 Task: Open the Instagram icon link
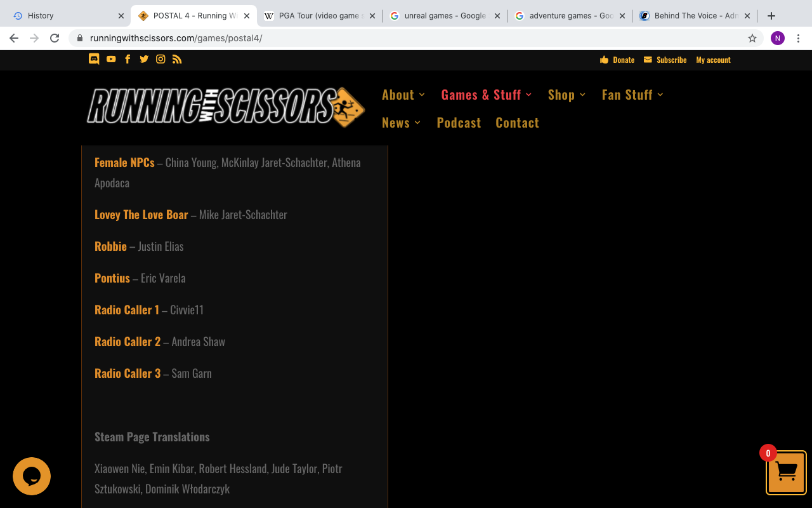(160, 59)
